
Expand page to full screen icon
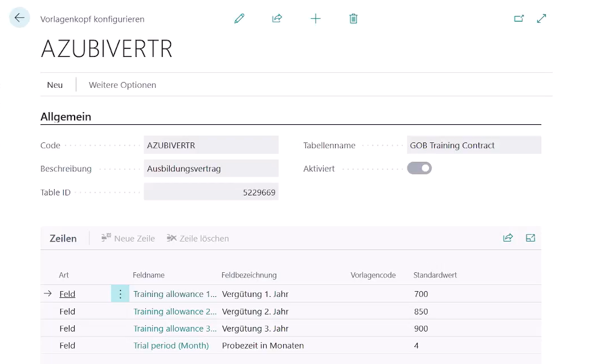coord(541,19)
